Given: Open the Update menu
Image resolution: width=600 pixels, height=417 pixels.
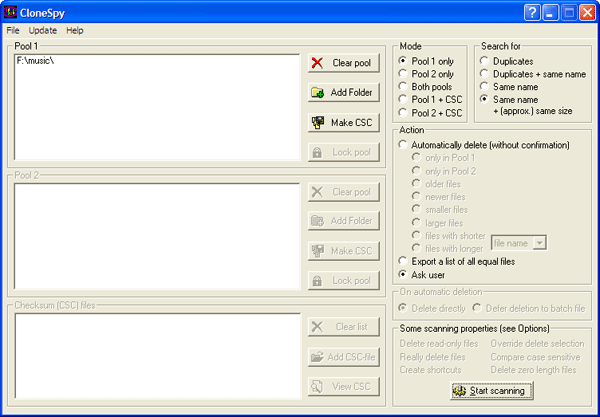Looking at the screenshot, I should (43, 31).
